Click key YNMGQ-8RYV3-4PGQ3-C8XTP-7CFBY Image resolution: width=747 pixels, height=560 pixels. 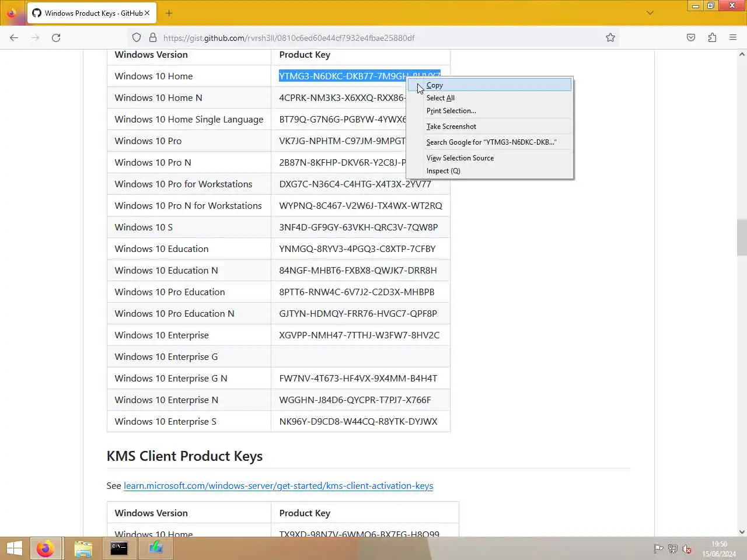(x=357, y=249)
